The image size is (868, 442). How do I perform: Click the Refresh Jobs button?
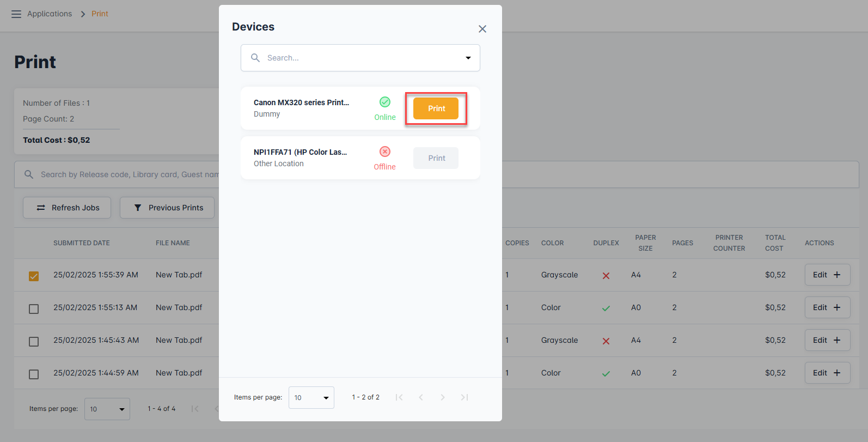click(x=67, y=208)
